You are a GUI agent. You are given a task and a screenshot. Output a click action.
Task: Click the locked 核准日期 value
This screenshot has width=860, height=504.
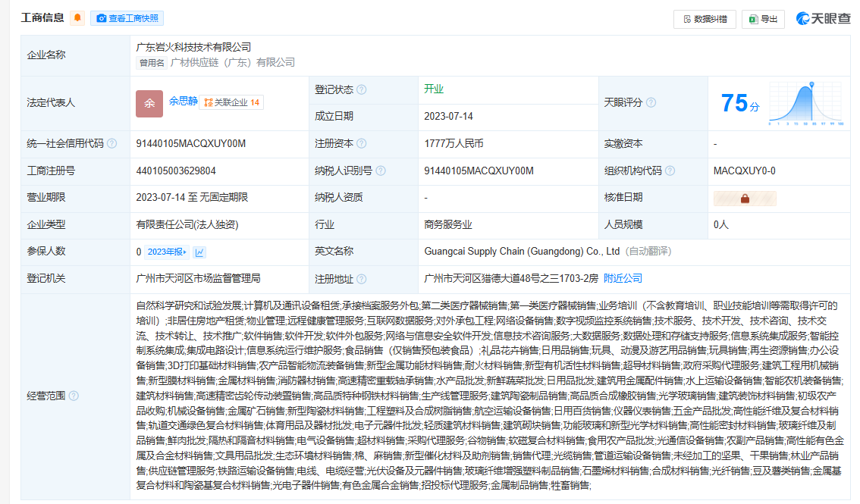[x=745, y=199]
